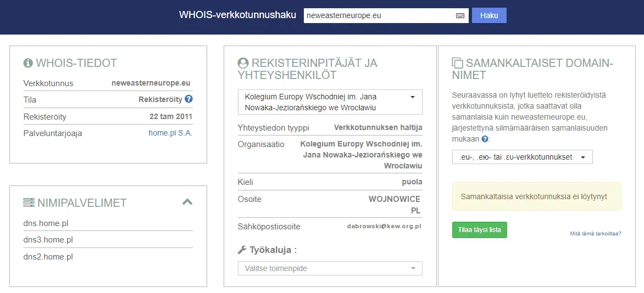Click the neweasterneurope.eu Verkkotunnus value

click(151, 82)
